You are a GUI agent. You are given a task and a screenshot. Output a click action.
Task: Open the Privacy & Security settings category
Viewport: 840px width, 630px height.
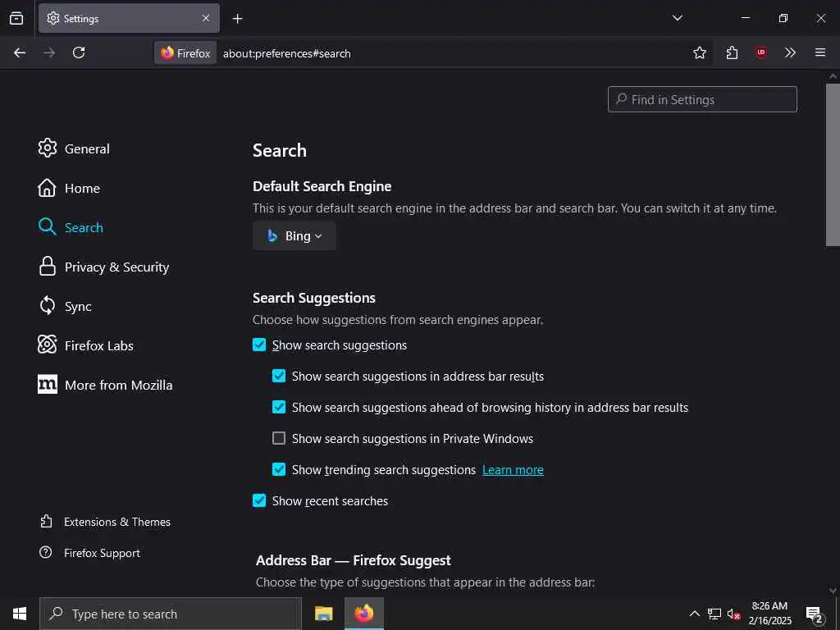(116, 267)
